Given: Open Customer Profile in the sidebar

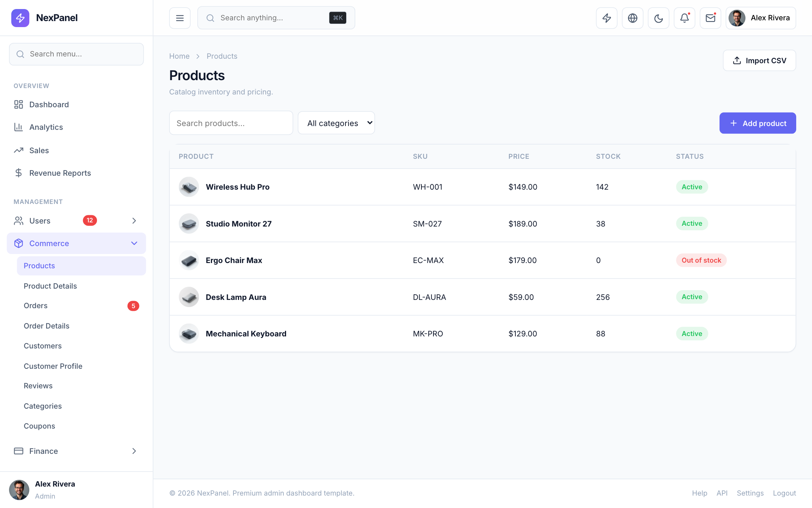Looking at the screenshot, I should (x=81, y=366).
